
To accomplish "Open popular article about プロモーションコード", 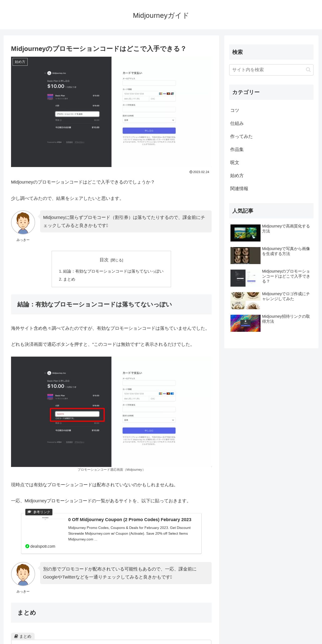I will (x=286, y=276).
